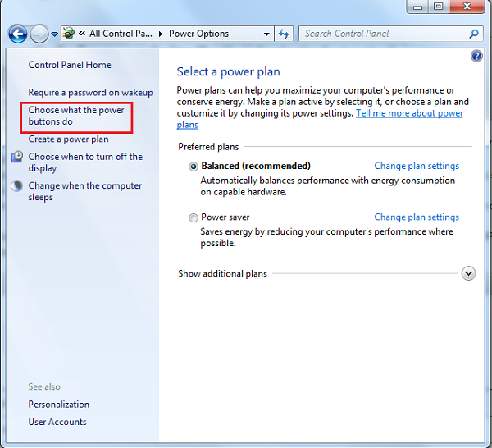The height and width of the screenshot is (448, 492).
Task: Click the search magnifier icon
Action: click(474, 34)
